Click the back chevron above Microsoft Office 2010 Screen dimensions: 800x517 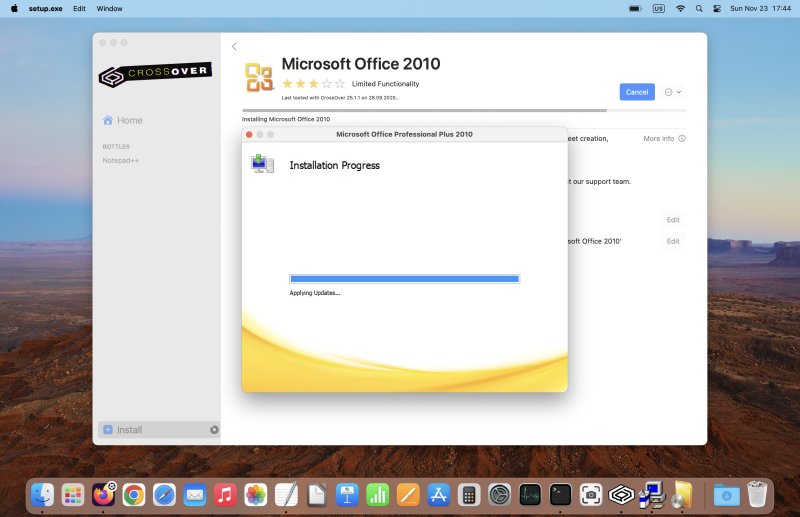[x=234, y=47]
